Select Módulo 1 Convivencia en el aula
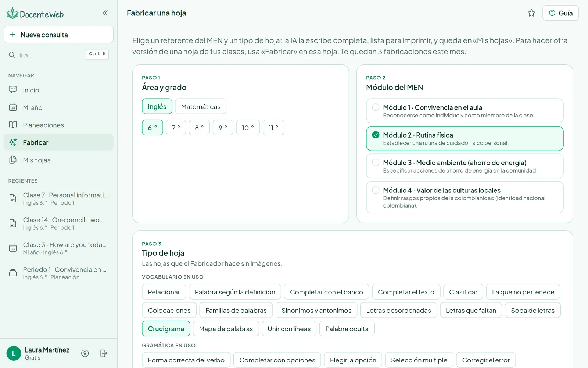The width and height of the screenshot is (588, 368). pyautogui.click(x=465, y=111)
